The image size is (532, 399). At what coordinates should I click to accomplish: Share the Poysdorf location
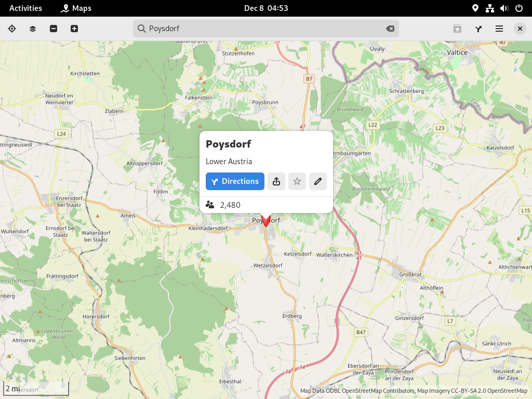276,181
